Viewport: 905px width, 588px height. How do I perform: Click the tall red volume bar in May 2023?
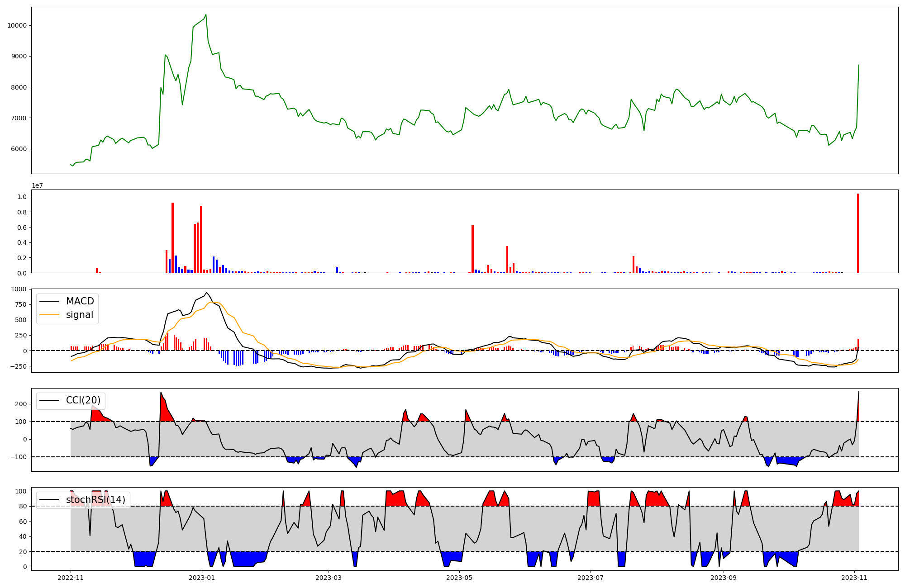[x=472, y=249]
